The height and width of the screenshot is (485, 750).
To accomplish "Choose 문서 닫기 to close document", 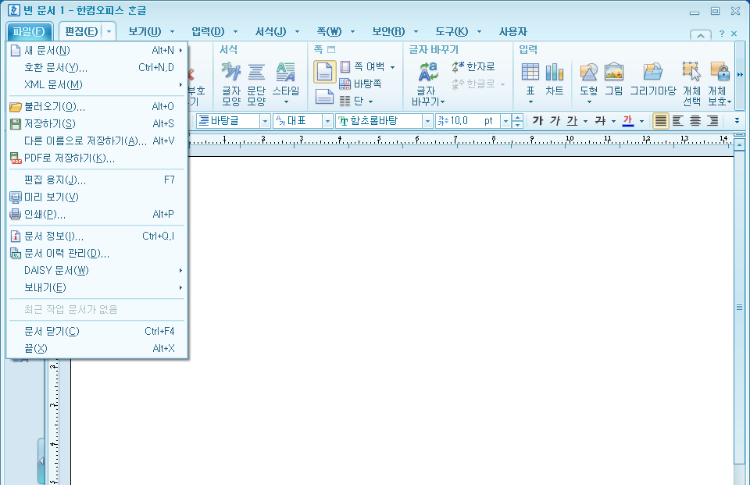I will 97,331.
